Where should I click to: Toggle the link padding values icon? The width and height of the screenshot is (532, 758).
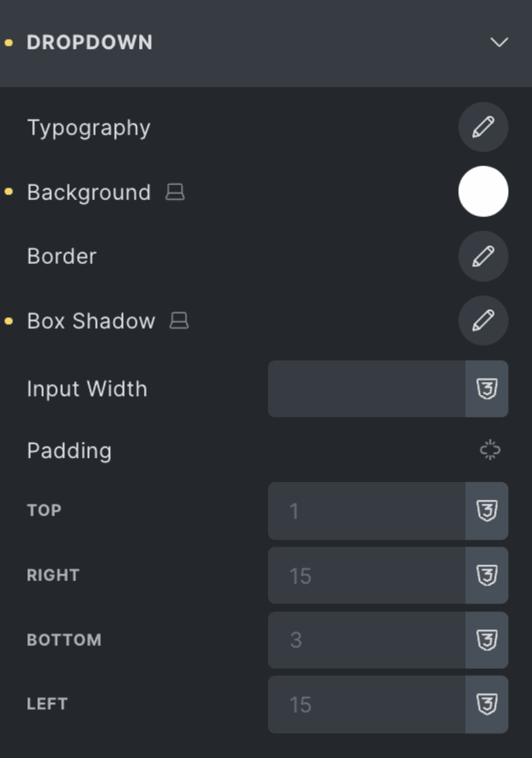coord(489,450)
